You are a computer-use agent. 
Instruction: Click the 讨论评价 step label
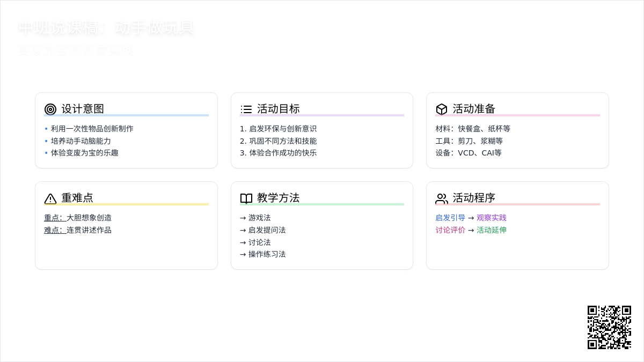[x=450, y=230]
